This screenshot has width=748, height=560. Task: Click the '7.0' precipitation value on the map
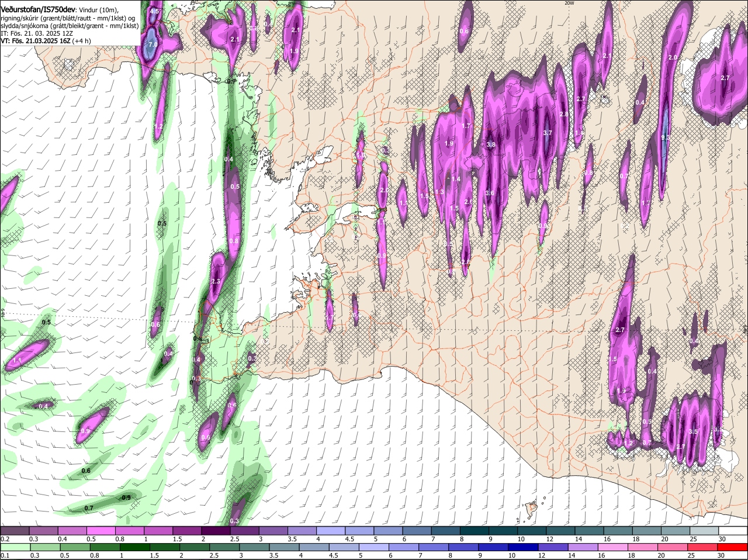[x=153, y=44]
